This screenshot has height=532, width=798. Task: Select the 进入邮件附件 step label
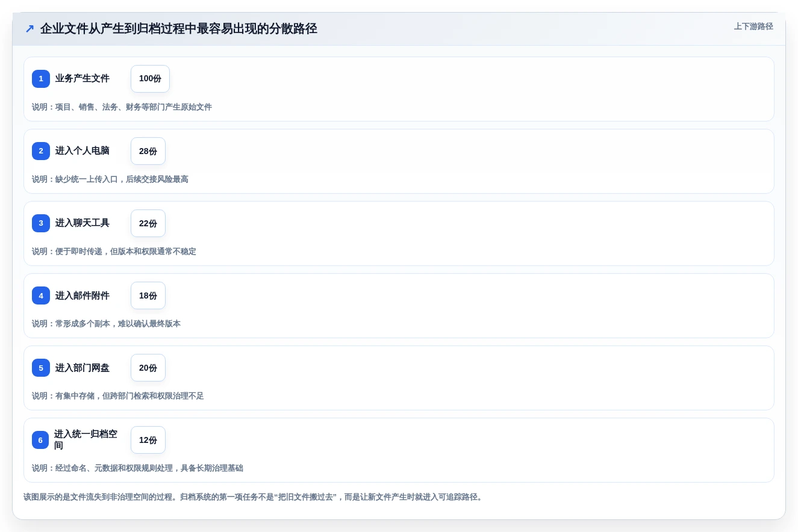83,295
